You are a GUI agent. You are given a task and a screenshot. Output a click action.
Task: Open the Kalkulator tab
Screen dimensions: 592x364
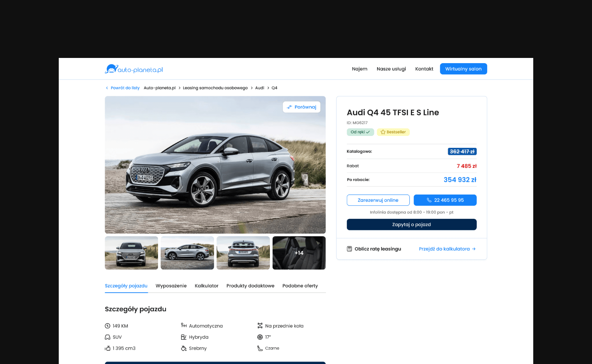click(x=206, y=286)
